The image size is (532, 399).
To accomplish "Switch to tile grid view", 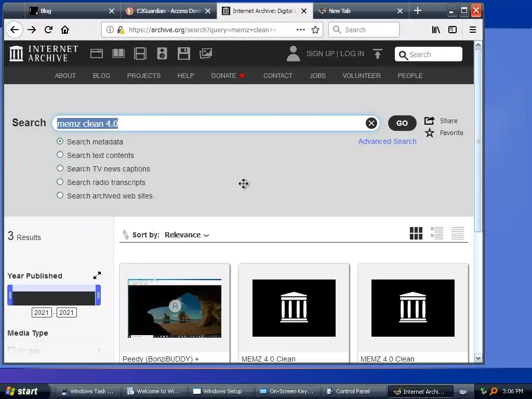I will coord(416,233).
